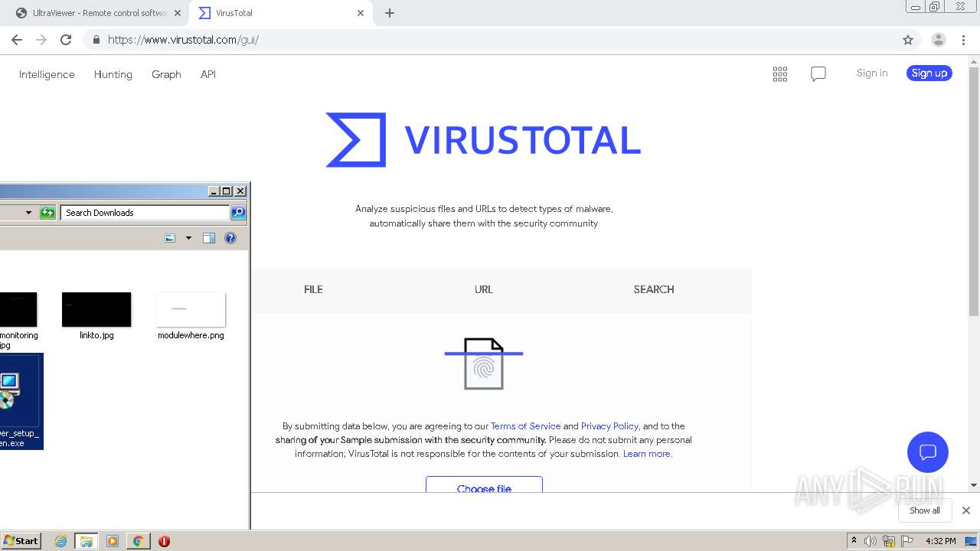Select the setup exe installer file
Viewport: 980px width, 551px height.
tap(21, 401)
